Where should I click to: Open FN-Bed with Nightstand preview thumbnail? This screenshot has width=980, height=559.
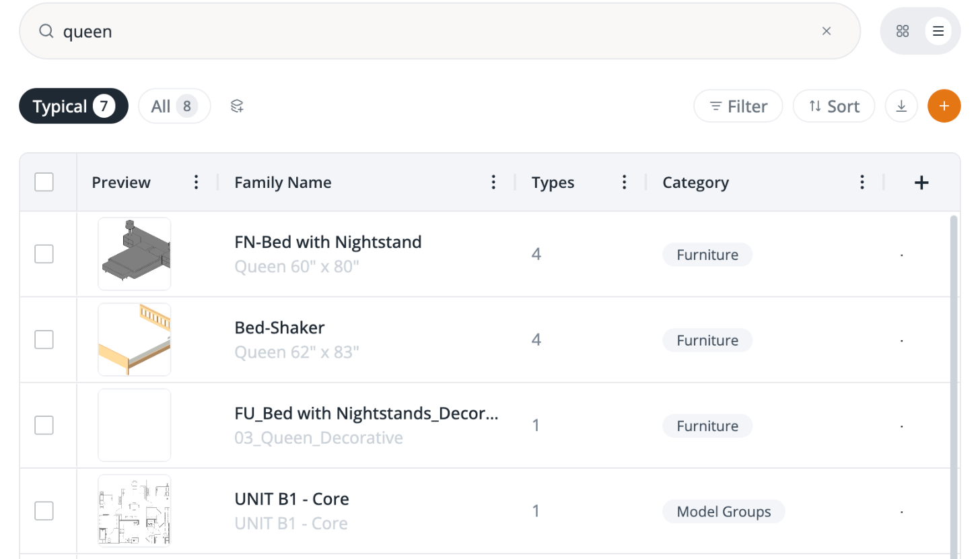pos(135,254)
